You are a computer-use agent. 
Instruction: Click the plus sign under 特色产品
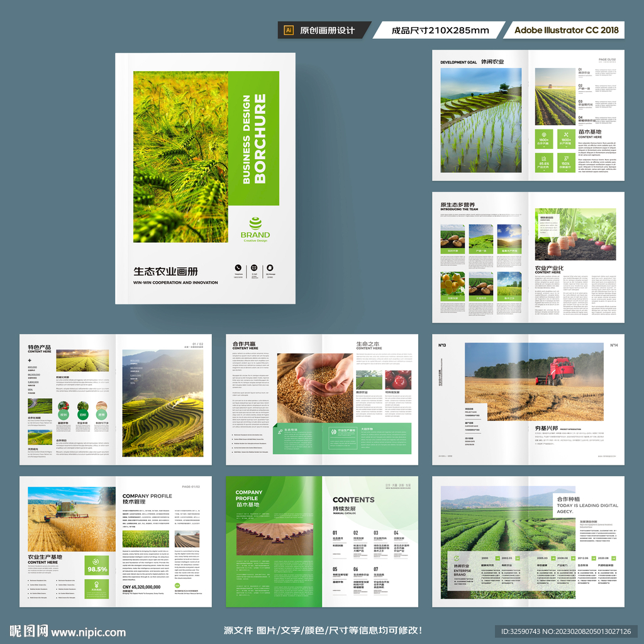(x=30, y=360)
